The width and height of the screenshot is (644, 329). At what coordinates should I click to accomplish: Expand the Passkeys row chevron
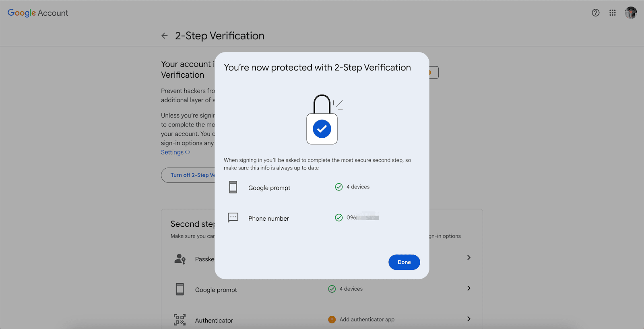tap(469, 258)
